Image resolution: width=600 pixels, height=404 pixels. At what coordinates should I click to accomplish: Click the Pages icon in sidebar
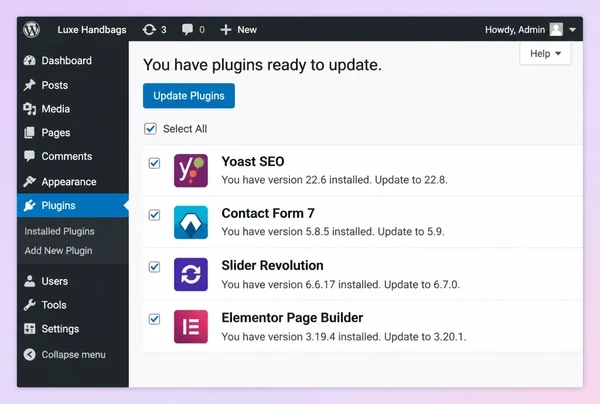[x=29, y=133]
